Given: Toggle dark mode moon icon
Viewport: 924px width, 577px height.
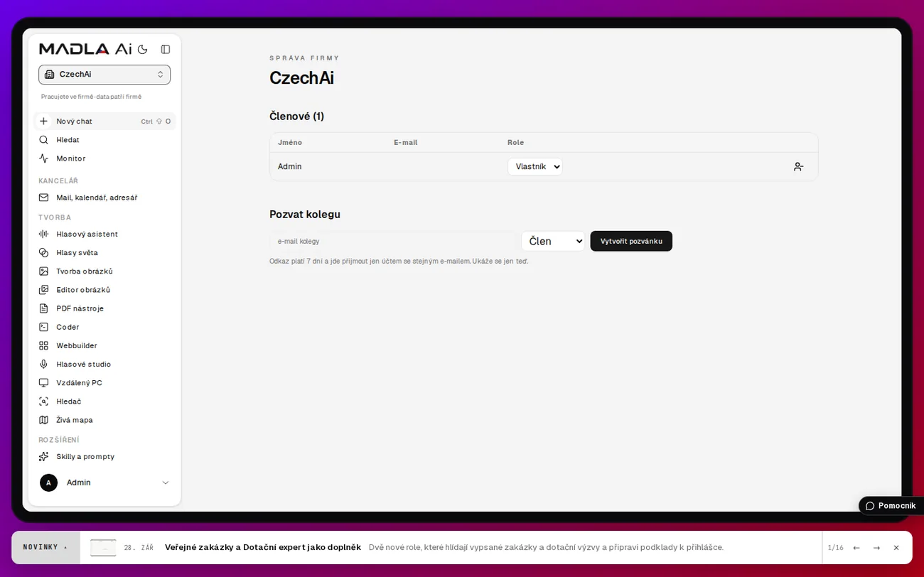Looking at the screenshot, I should [x=142, y=49].
